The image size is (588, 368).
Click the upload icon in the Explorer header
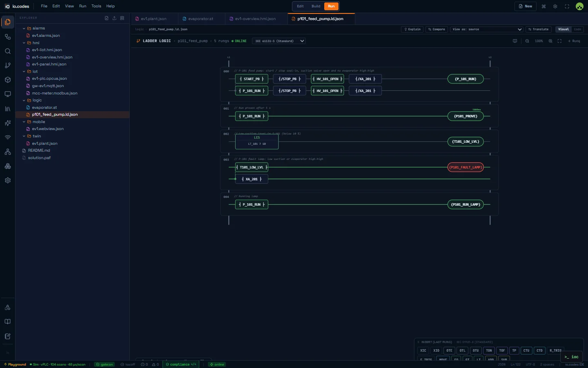[114, 18]
